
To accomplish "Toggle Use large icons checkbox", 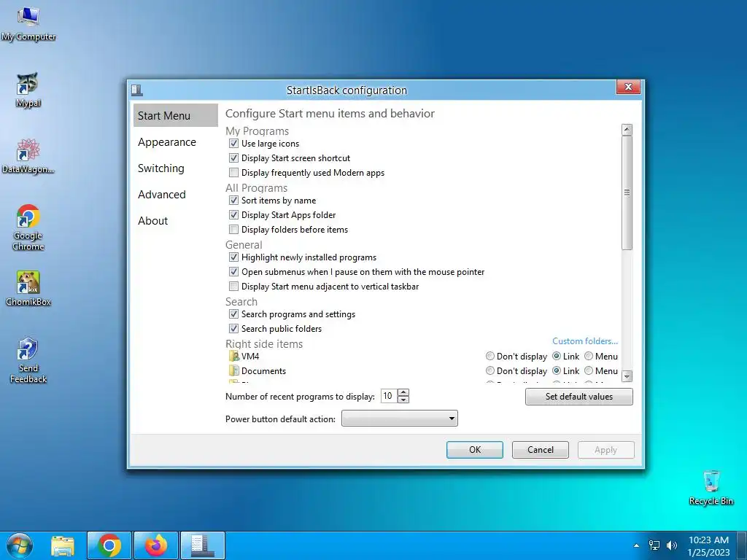I will [233, 144].
